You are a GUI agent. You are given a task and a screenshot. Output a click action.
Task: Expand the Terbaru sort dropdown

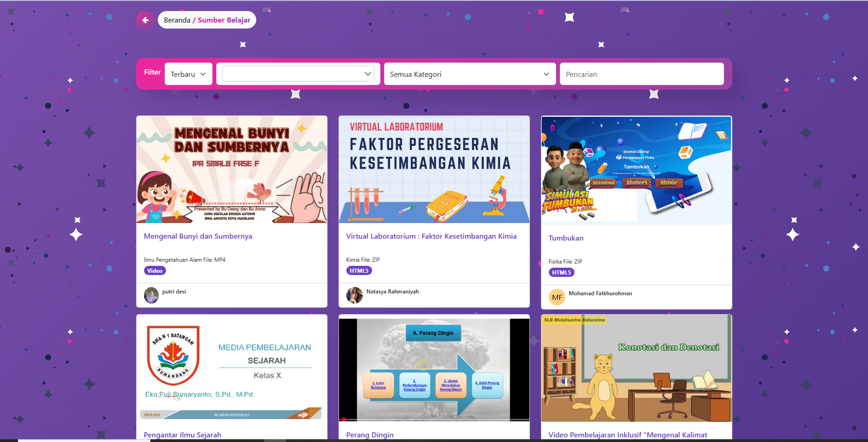pyautogui.click(x=189, y=74)
